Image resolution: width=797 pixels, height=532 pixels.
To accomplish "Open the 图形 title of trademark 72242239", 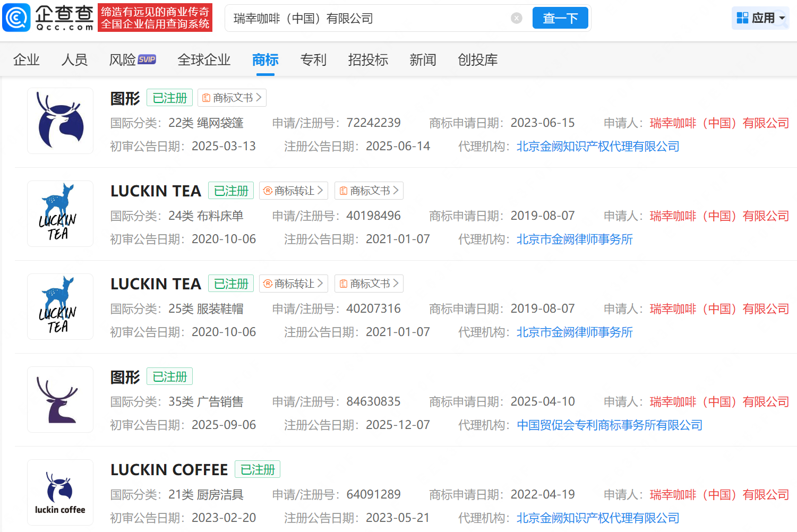I will click(x=125, y=98).
